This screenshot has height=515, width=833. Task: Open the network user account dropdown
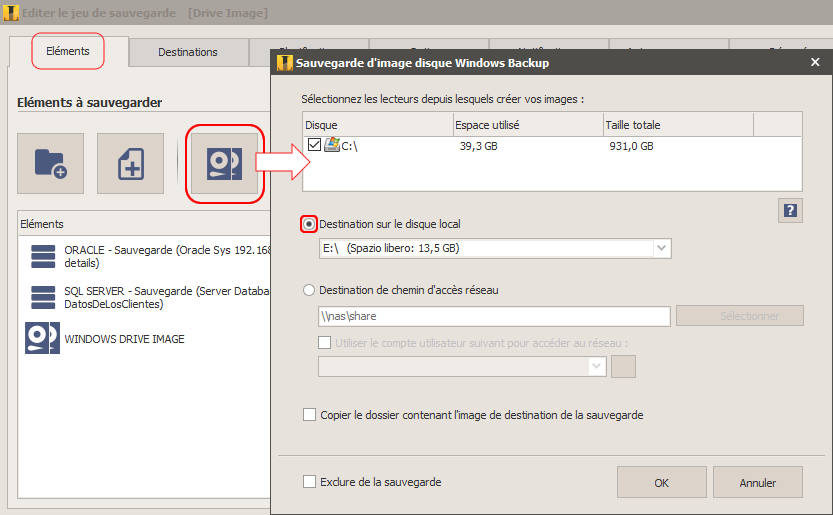462,366
